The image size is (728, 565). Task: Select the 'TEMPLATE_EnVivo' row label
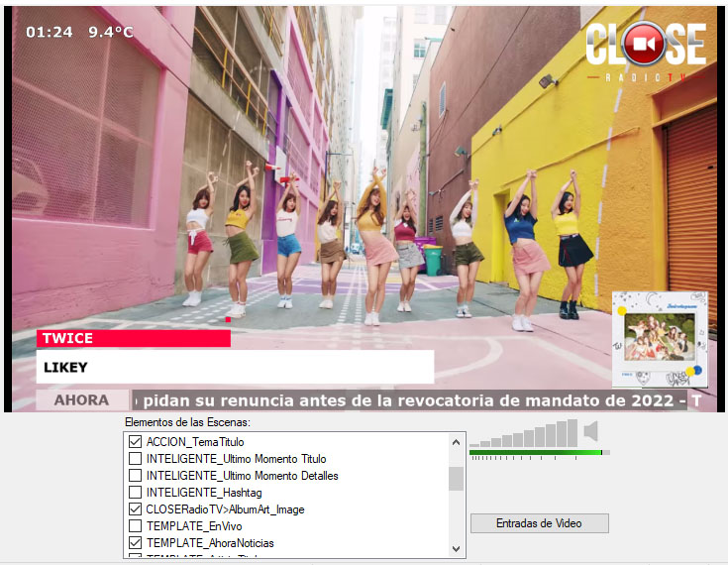pyautogui.click(x=194, y=526)
